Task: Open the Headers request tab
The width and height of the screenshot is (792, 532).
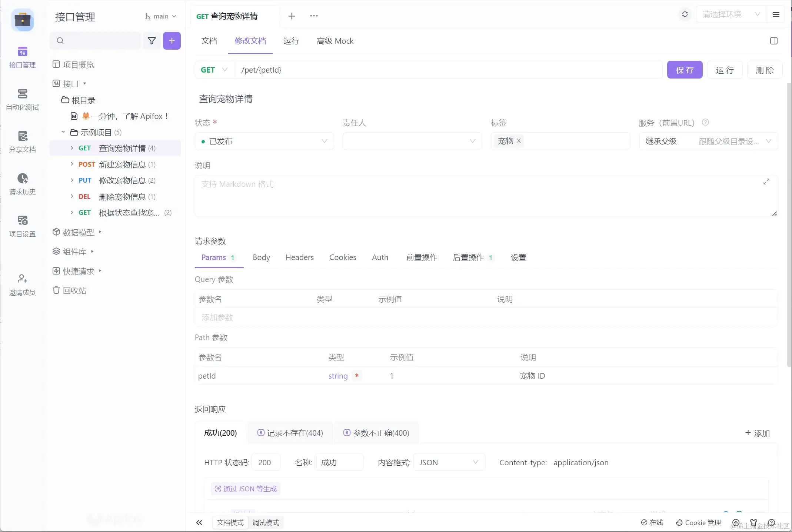Action: pos(299,257)
